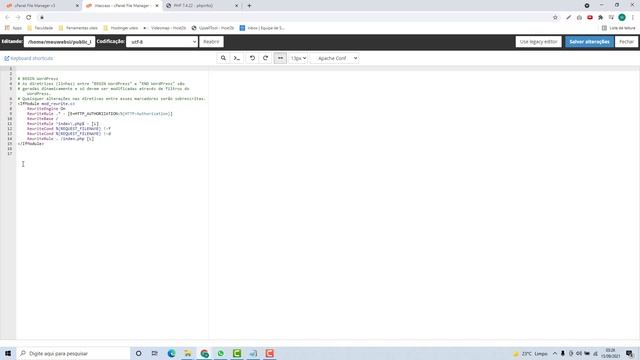Screen dimensions: 640x360
Task: Go back in browser history
Action: 7,17
